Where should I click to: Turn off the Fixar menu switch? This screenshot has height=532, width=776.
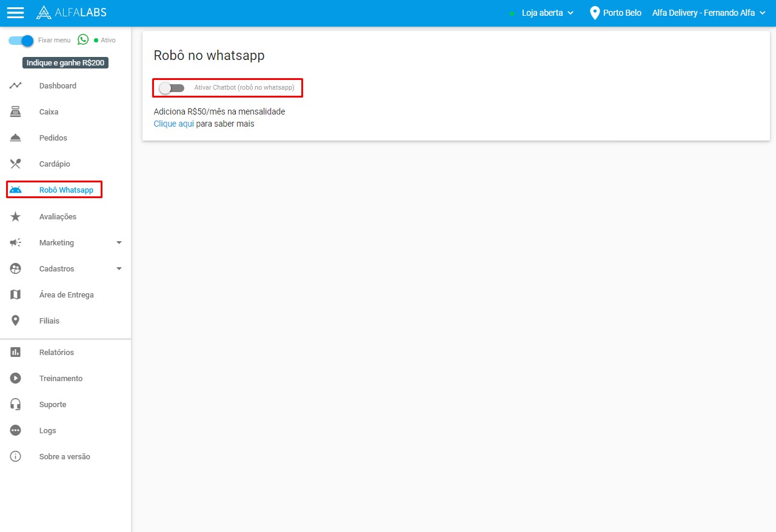coord(21,41)
